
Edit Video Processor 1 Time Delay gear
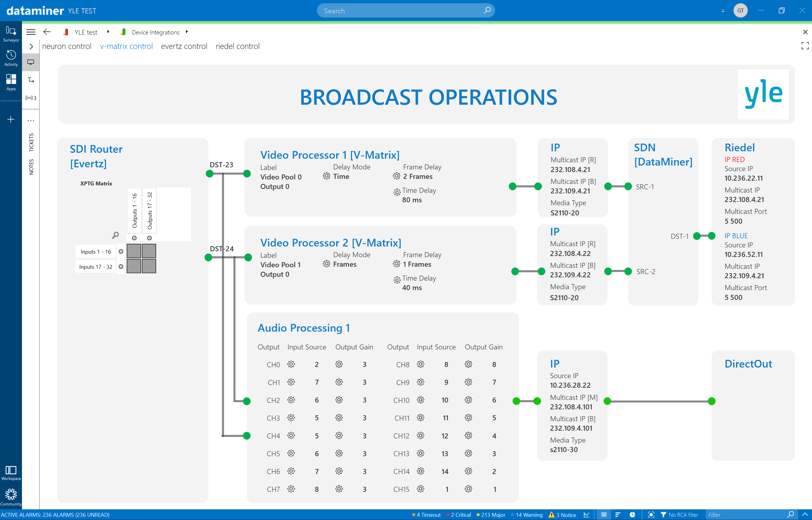[397, 192]
